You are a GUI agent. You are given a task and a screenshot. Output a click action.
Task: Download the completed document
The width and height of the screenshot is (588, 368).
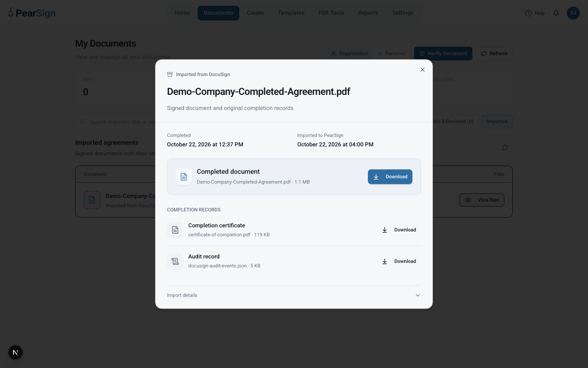390,177
